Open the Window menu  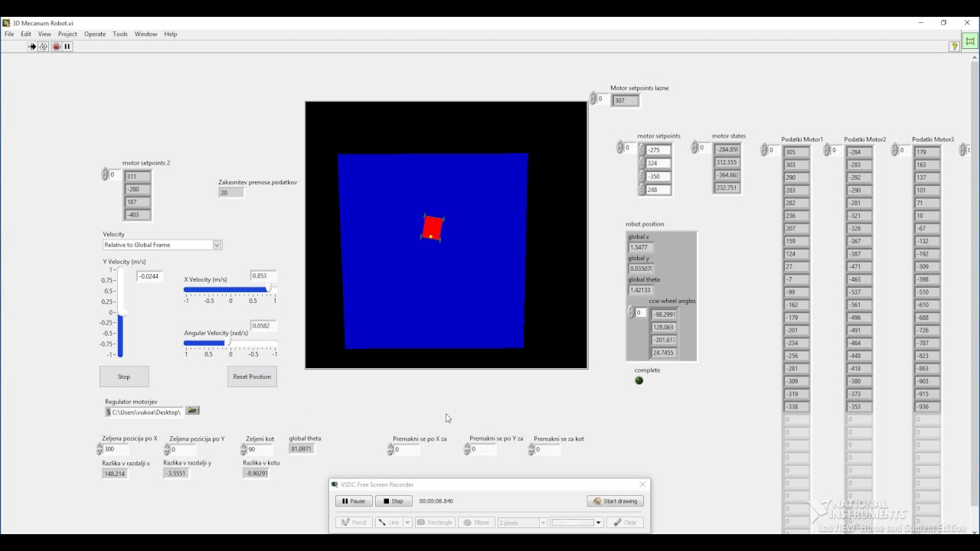pos(145,34)
